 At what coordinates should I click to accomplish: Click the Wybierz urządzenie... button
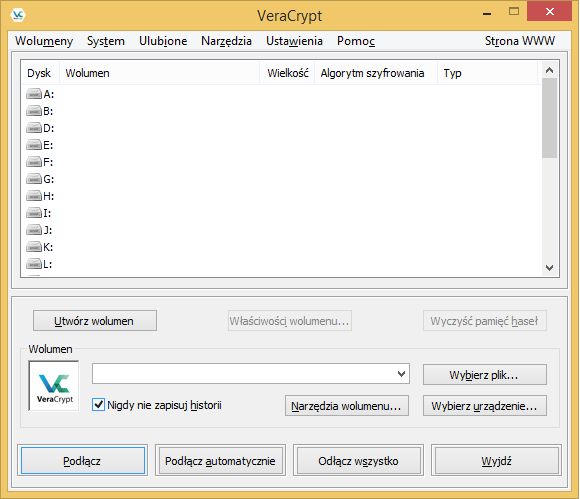485,406
